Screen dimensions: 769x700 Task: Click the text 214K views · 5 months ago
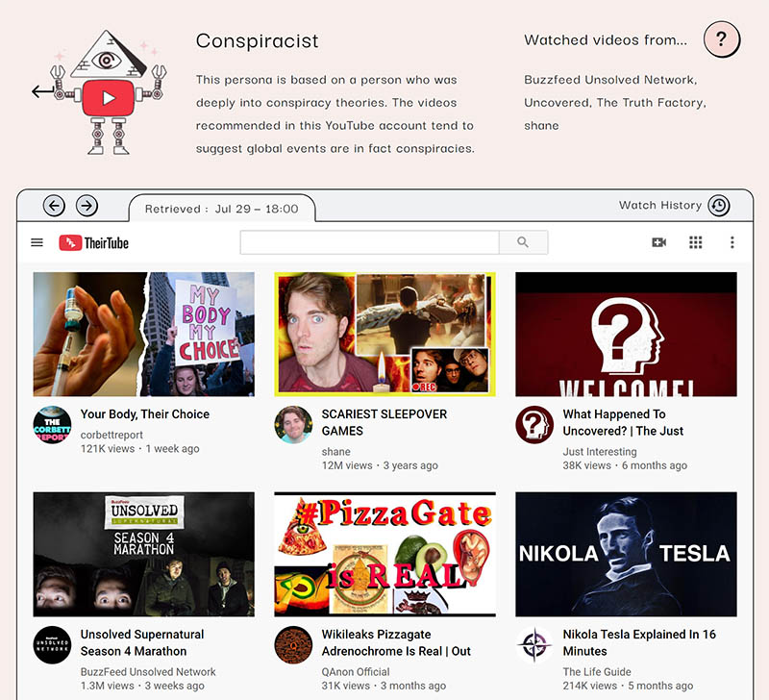click(628, 686)
